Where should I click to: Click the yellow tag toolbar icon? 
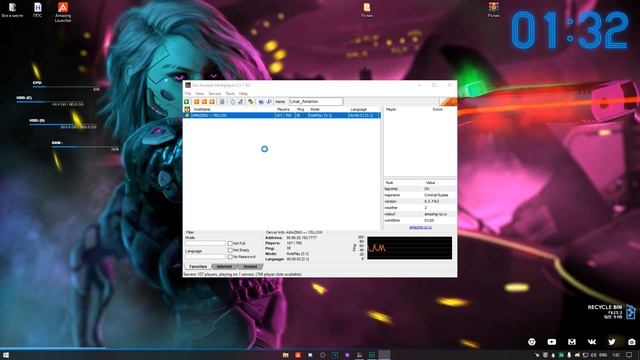251,101
